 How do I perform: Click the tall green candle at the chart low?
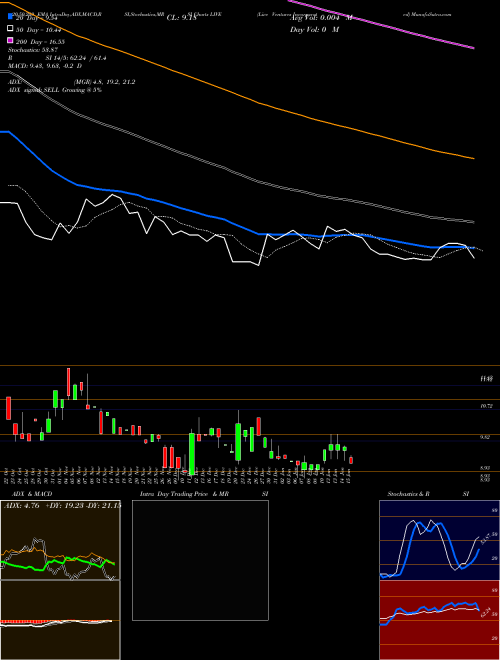pyautogui.click(x=192, y=454)
